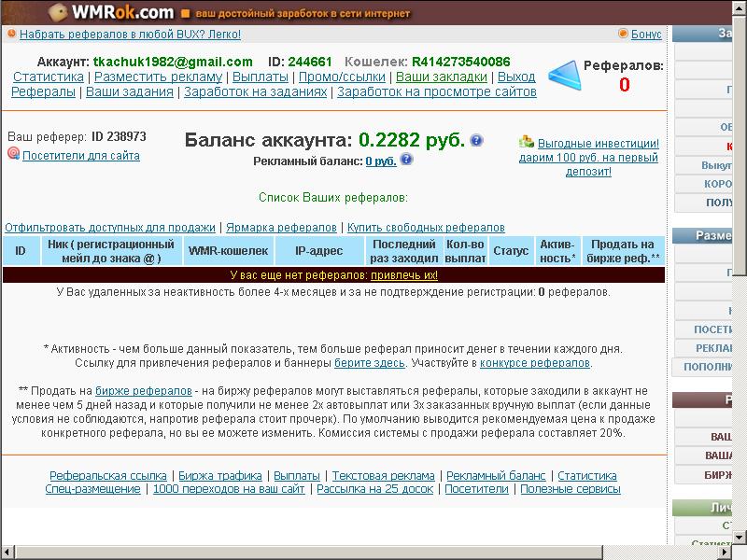Viewport: 747px width, 560px height.
Task: Click 'Продать на бирже реф.**' column header
Action: tap(623, 251)
